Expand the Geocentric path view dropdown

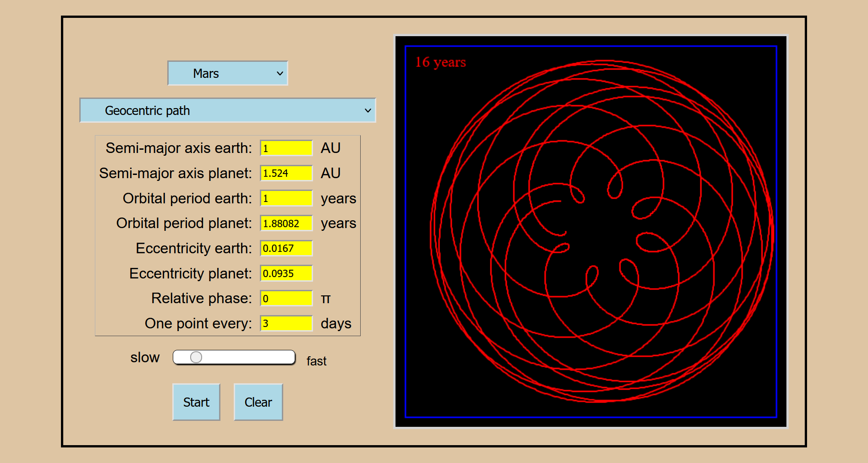[227, 110]
